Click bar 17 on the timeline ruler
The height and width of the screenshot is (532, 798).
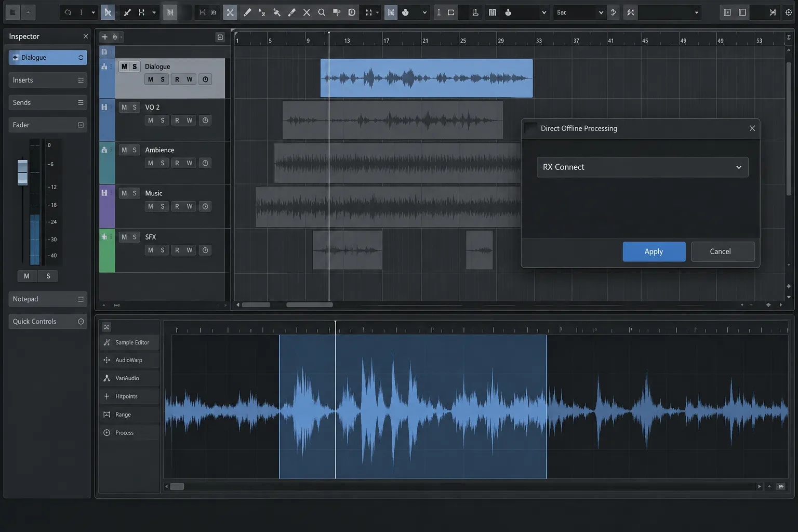(x=385, y=40)
